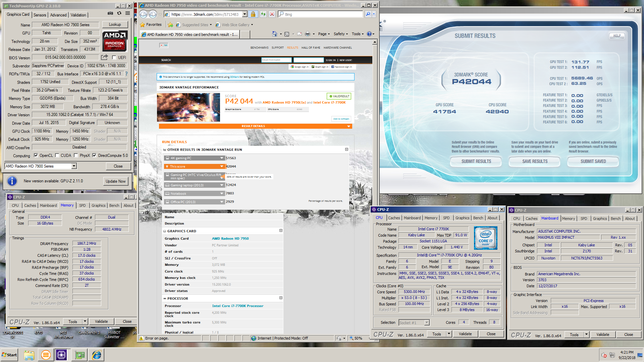This screenshot has height=362, width=644.
Task: Refresh the 3dmark page in browser
Action: (x=263, y=14)
